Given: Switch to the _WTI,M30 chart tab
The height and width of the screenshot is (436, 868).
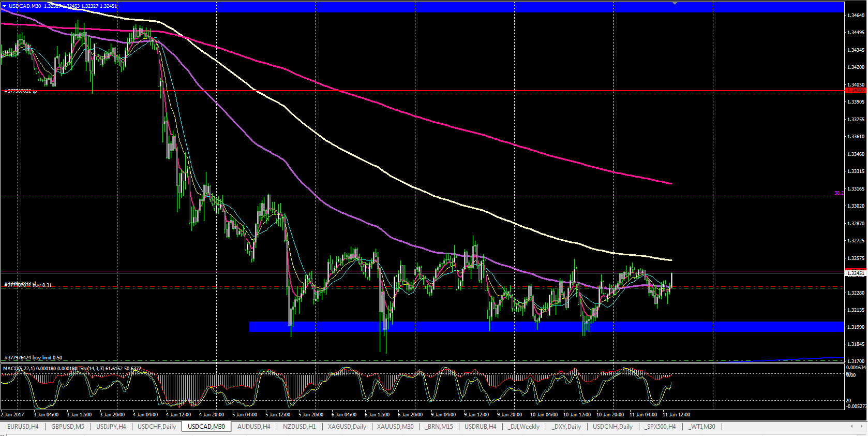Looking at the screenshot, I should 701,427.
